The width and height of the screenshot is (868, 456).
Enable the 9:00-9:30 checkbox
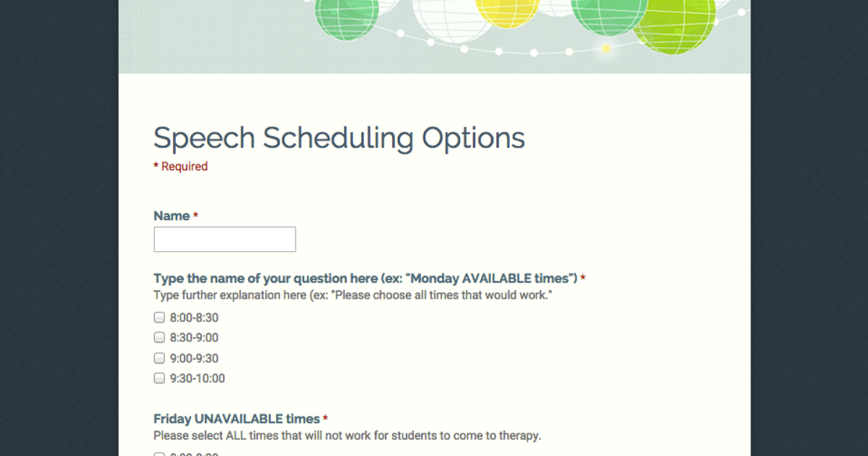pos(159,358)
